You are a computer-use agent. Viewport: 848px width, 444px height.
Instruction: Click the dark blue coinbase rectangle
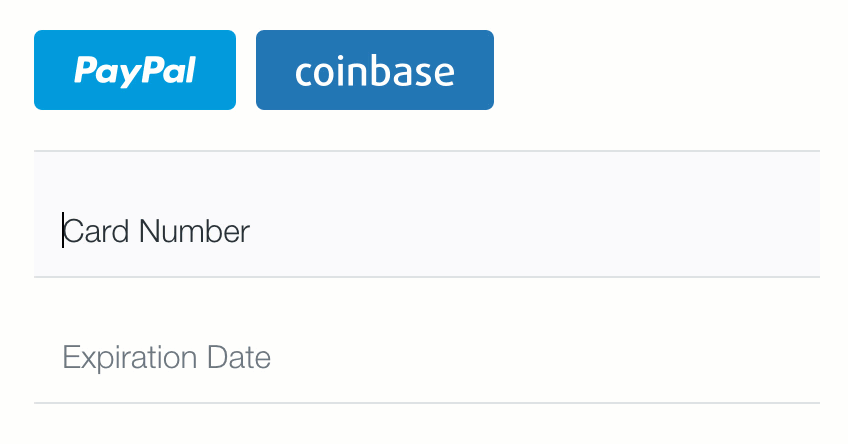click(375, 70)
